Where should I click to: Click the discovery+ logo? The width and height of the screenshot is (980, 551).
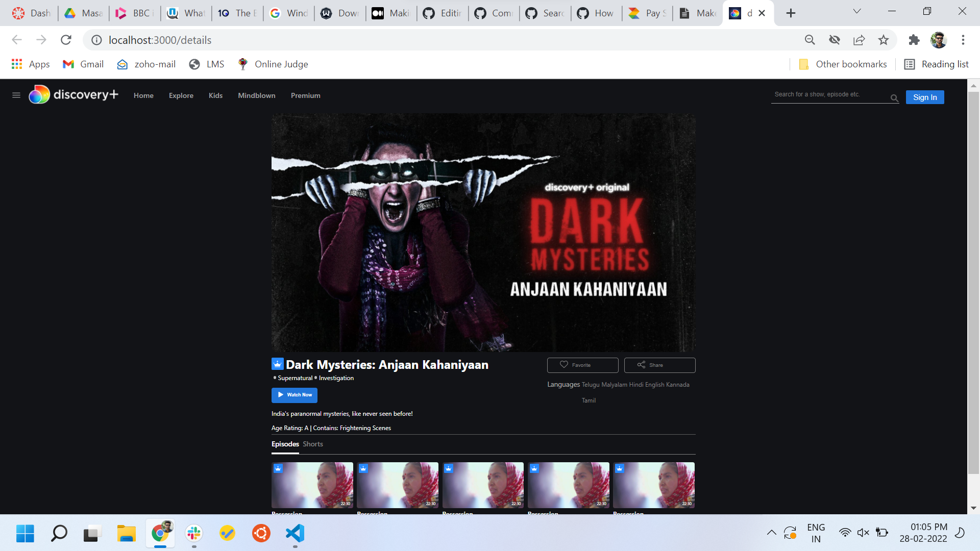click(x=73, y=95)
